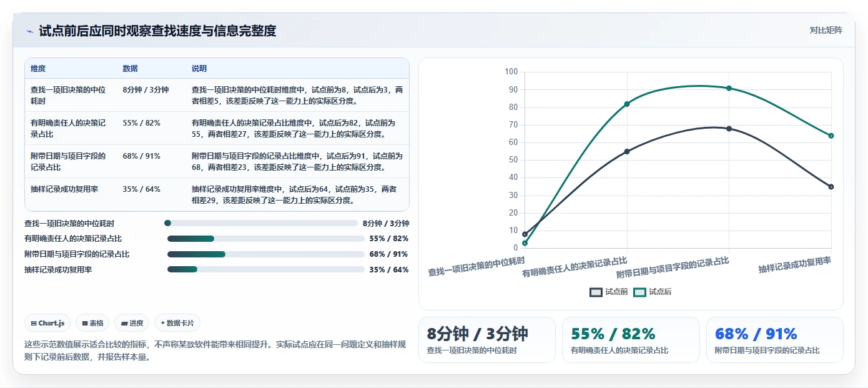Image resolution: width=868 pixels, height=388 pixels.
Task: Click the progress value 8分钟 / 3分钟 beside its bar
Action: click(386, 223)
